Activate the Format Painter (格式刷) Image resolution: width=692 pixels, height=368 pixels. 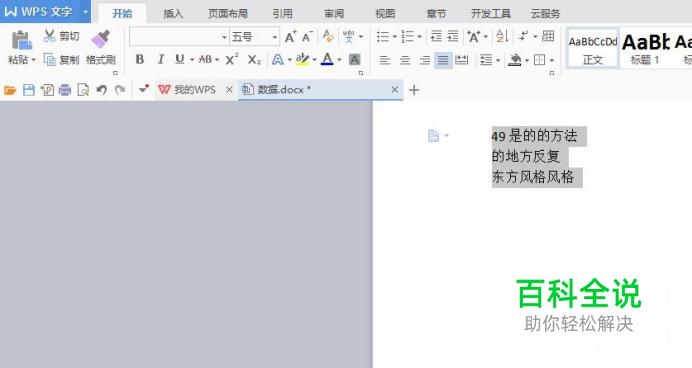[101, 48]
